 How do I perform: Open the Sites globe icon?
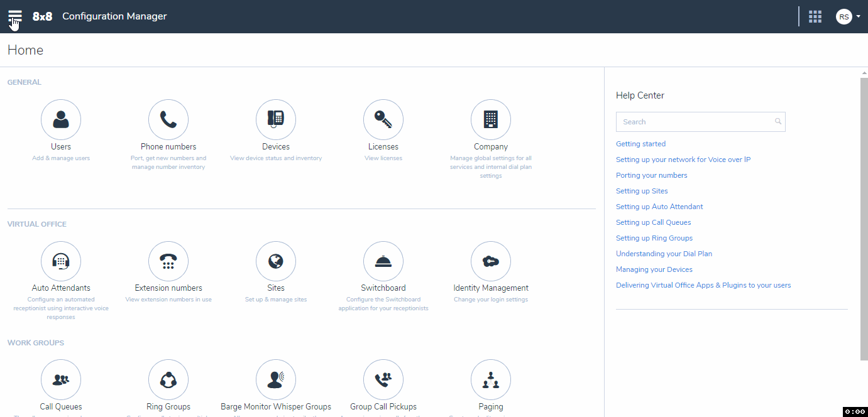coord(276,261)
